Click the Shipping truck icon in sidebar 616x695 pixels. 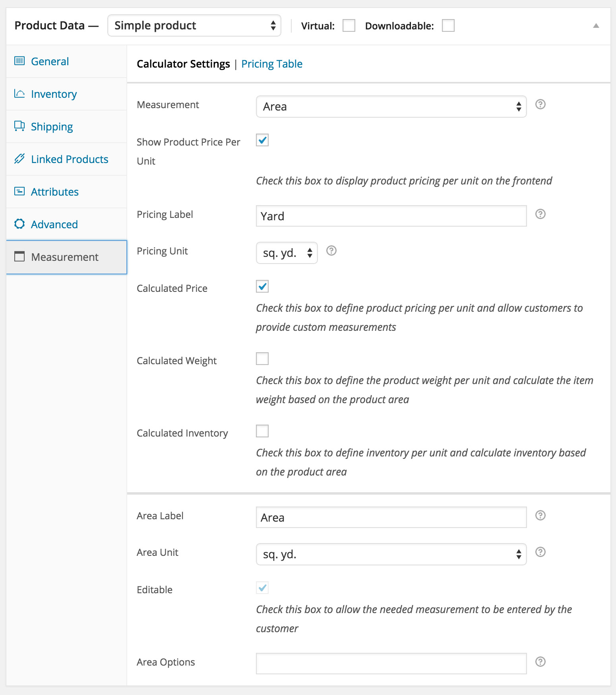[19, 126]
